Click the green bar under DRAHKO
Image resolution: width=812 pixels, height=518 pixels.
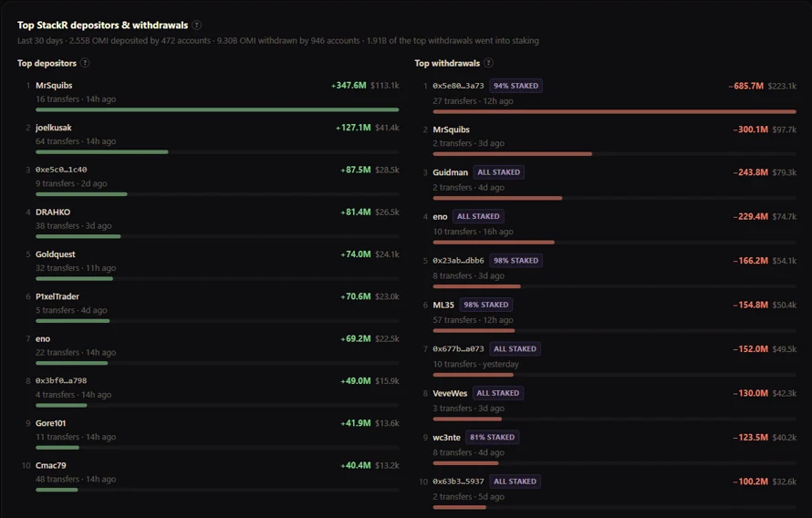click(78, 236)
